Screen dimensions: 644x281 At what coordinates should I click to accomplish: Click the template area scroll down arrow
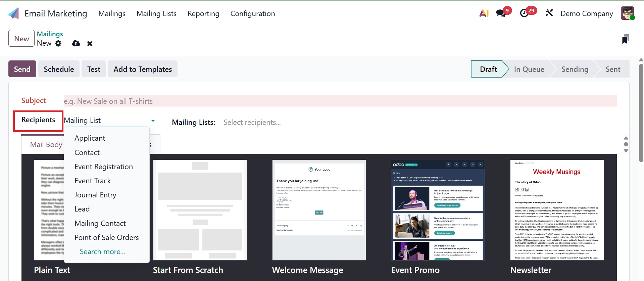click(626, 151)
